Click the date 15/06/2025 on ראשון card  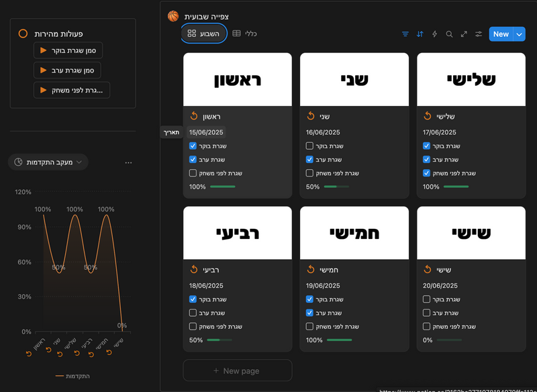click(x=206, y=132)
